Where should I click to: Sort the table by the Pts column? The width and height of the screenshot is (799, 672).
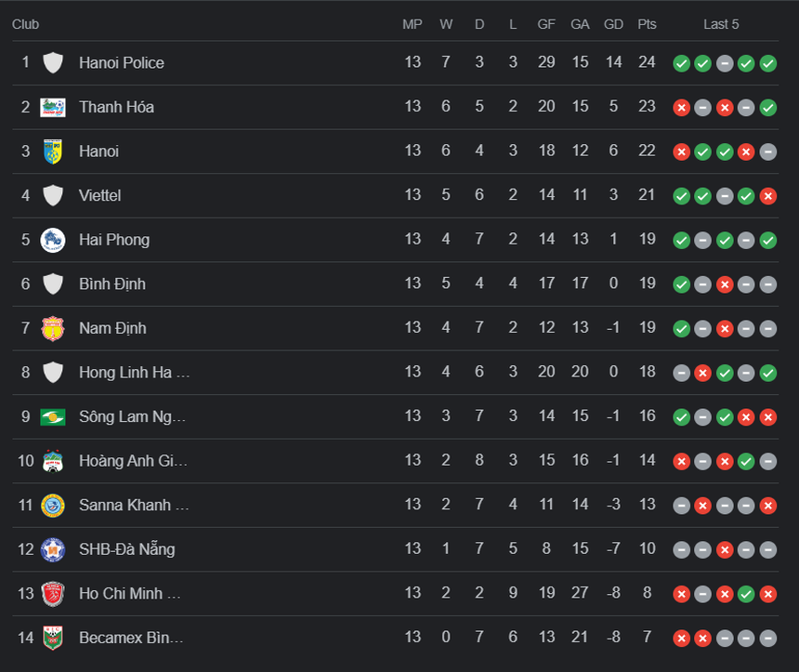[x=647, y=24]
